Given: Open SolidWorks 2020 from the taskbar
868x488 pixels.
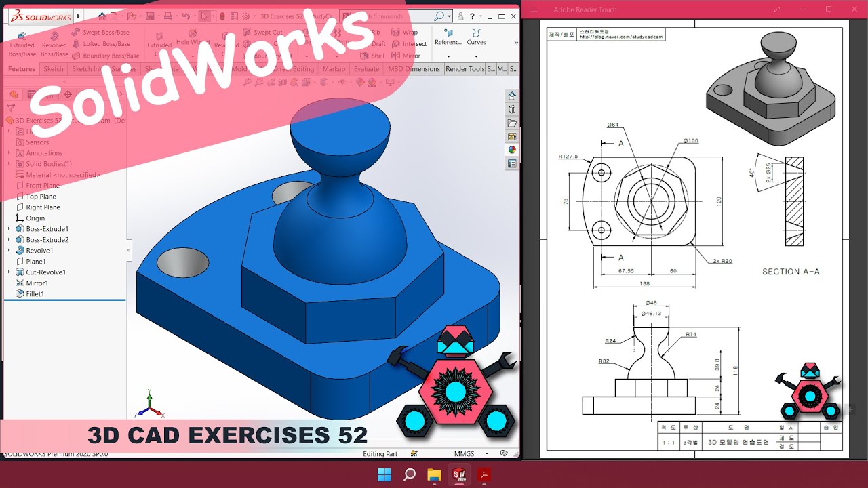Looking at the screenshot, I should (459, 474).
